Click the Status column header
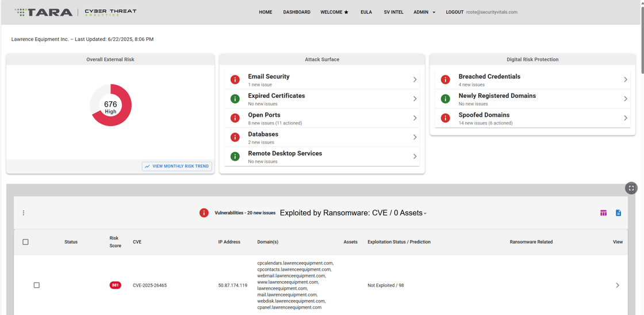Viewport: 644px width, 315px height. 71,242
